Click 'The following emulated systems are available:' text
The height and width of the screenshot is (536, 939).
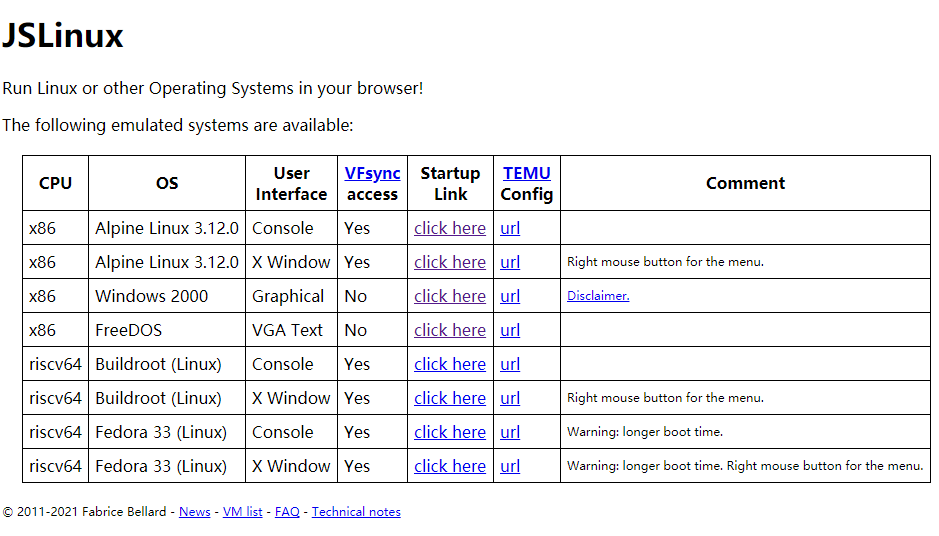click(x=178, y=126)
